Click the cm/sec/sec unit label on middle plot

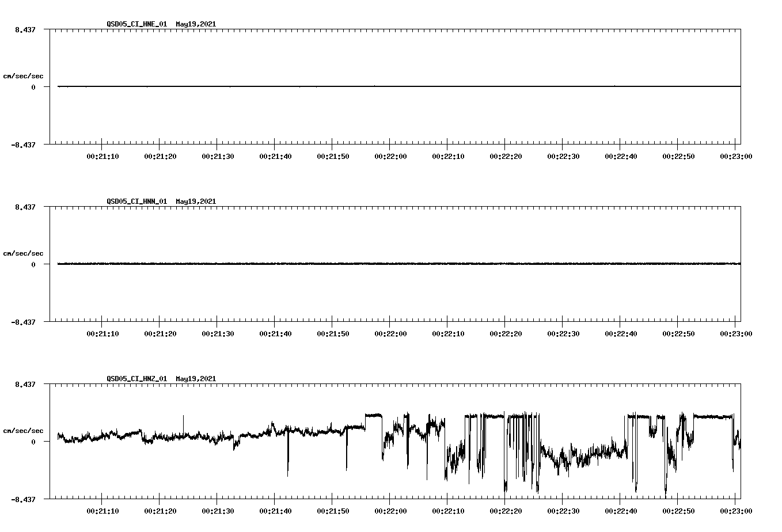click(24, 253)
